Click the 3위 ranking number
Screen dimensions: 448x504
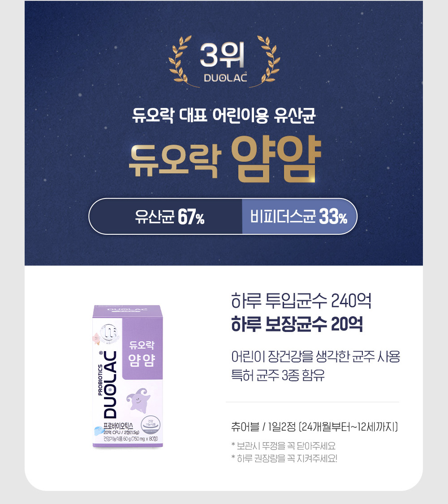tap(222, 55)
